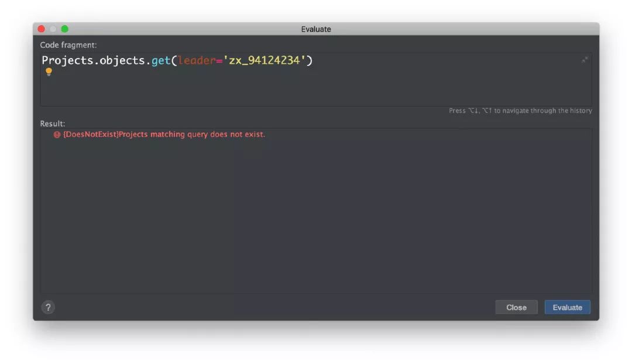Screen dimensions: 632x364
Task: Click 'objects' in the code expression
Action: pyautogui.click(x=122, y=60)
